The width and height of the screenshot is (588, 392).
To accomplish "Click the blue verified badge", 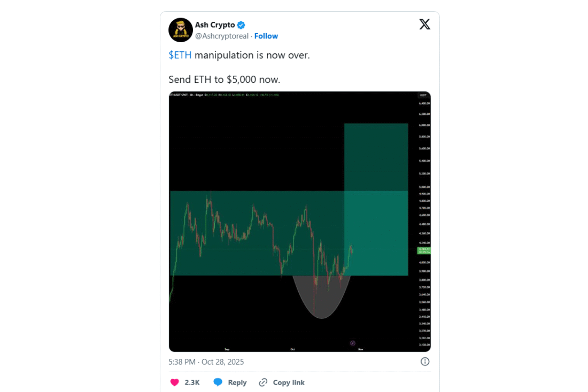I will tap(241, 25).
